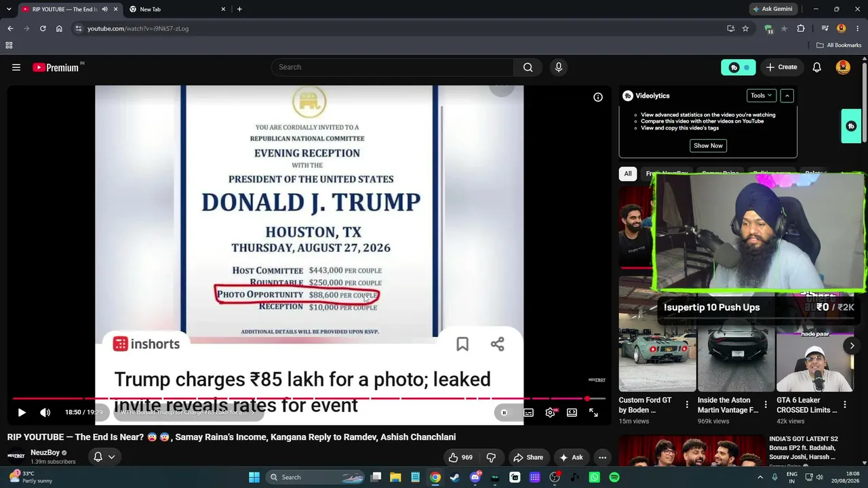Open the Chrome Extensions puzzle menu
Viewport: 868px width, 488px height.
pos(801,28)
